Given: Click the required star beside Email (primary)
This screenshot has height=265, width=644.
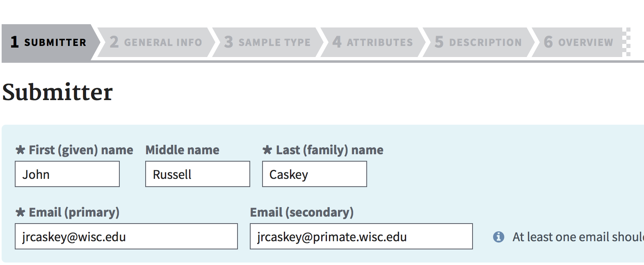Looking at the screenshot, I should coord(20,212).
